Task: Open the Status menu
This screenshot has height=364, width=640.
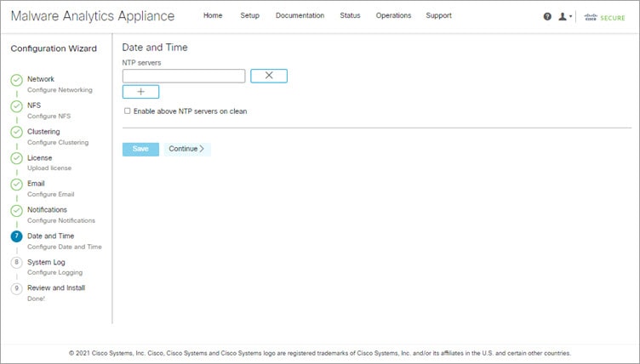Action: point(350,15)
